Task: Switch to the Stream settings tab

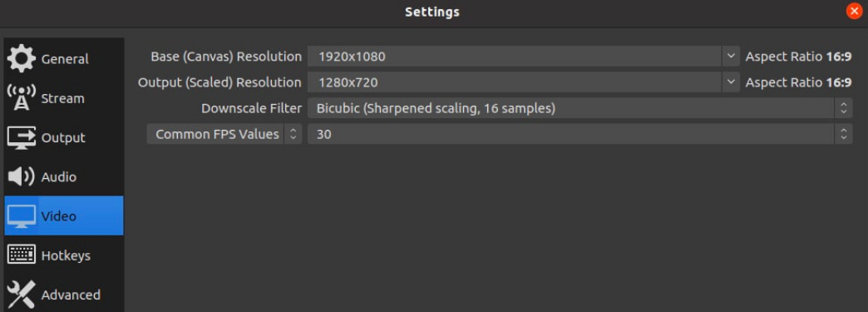Action: click(64, 98)
